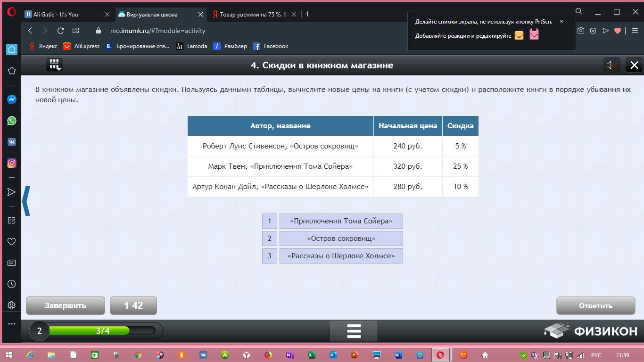Open the Бронирование оте... bookmark

point(137,46)
